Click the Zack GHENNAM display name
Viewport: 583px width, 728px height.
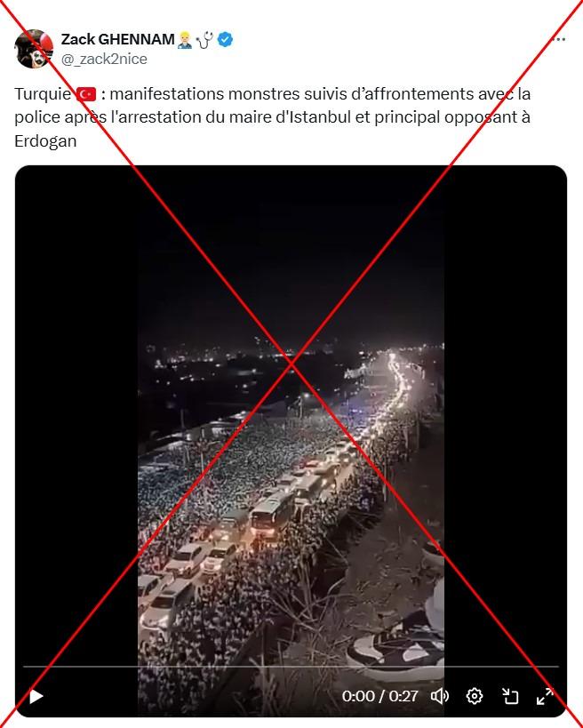[x=117, y=39]
